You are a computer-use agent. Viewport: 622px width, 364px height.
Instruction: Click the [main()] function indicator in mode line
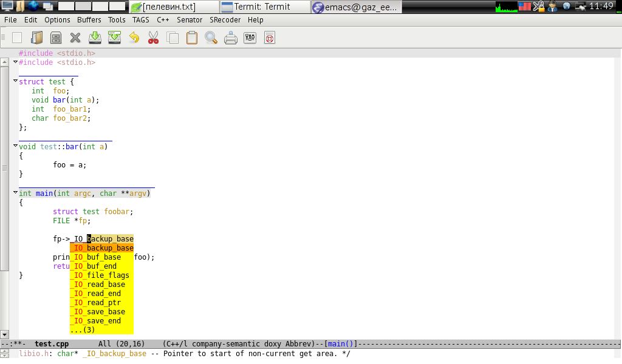(x=340, y=344)
